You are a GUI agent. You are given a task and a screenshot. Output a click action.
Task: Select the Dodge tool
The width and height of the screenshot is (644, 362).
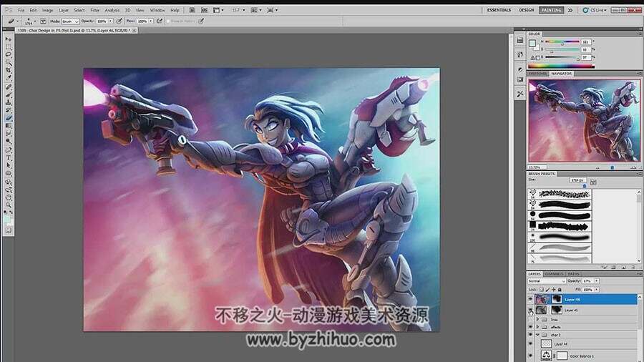click(8, 142)
